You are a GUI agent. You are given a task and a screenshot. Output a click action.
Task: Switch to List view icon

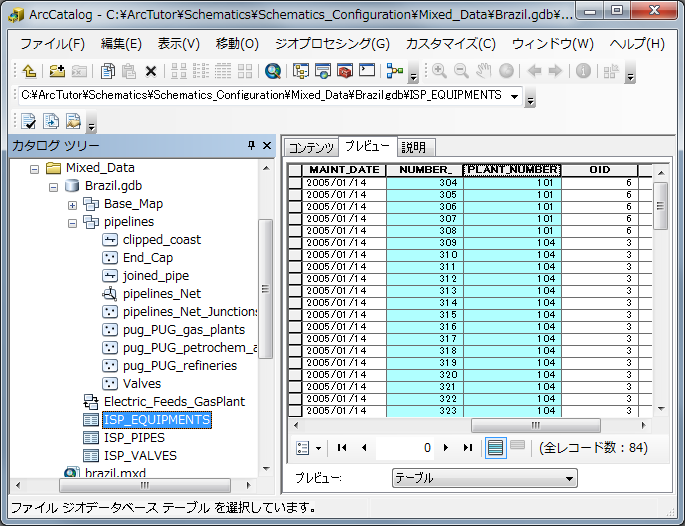click(201, 71)
